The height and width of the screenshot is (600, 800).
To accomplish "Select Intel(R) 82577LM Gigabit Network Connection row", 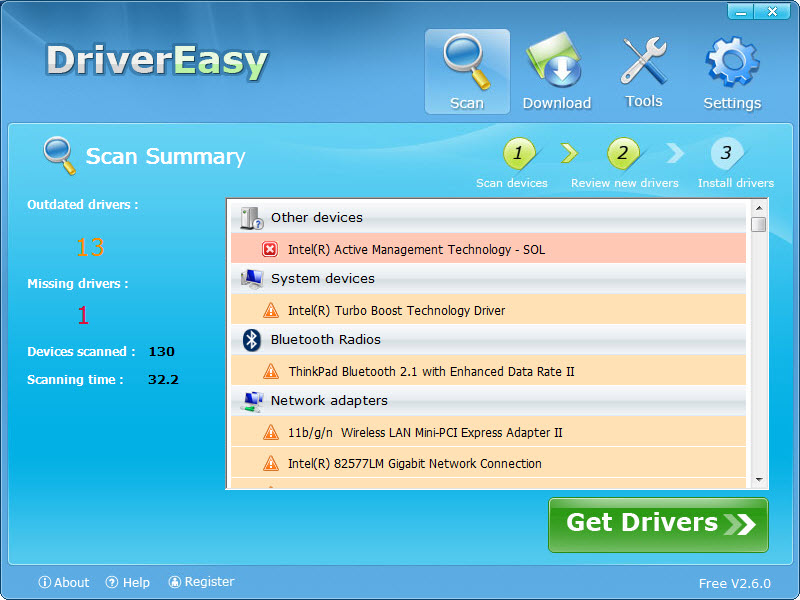I will 488,462.
